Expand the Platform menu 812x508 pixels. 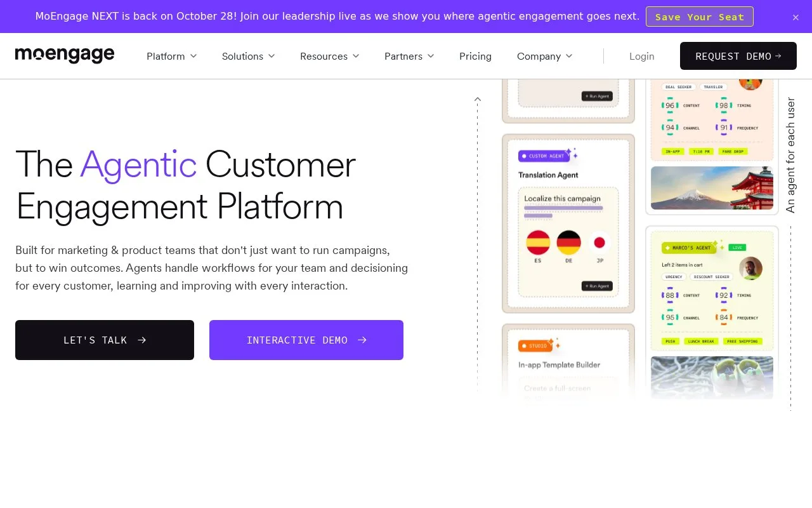(x=172, y=56)
